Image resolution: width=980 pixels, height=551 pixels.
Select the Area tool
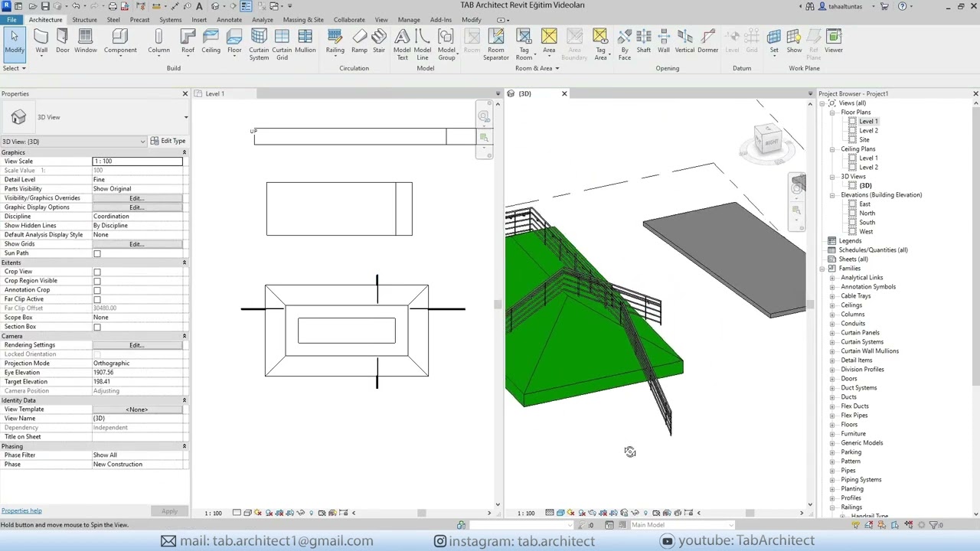point(549,41)
